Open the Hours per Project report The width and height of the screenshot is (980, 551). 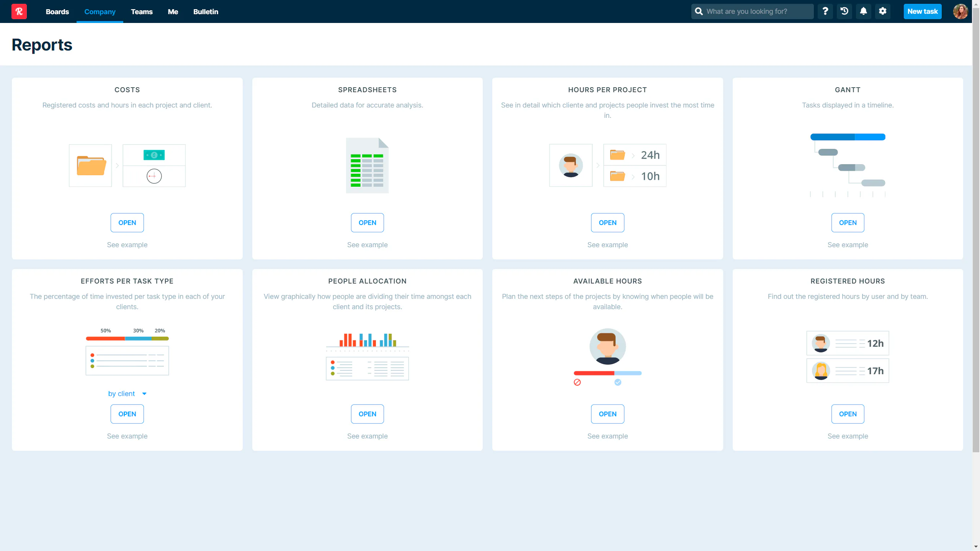(x=608, y=223)
